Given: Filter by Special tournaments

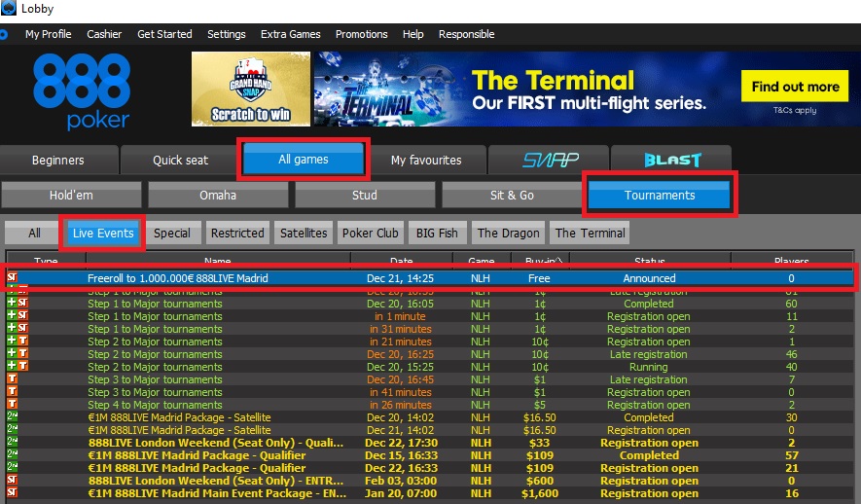Looking at the screenshot, I should [x=172, y=234].
